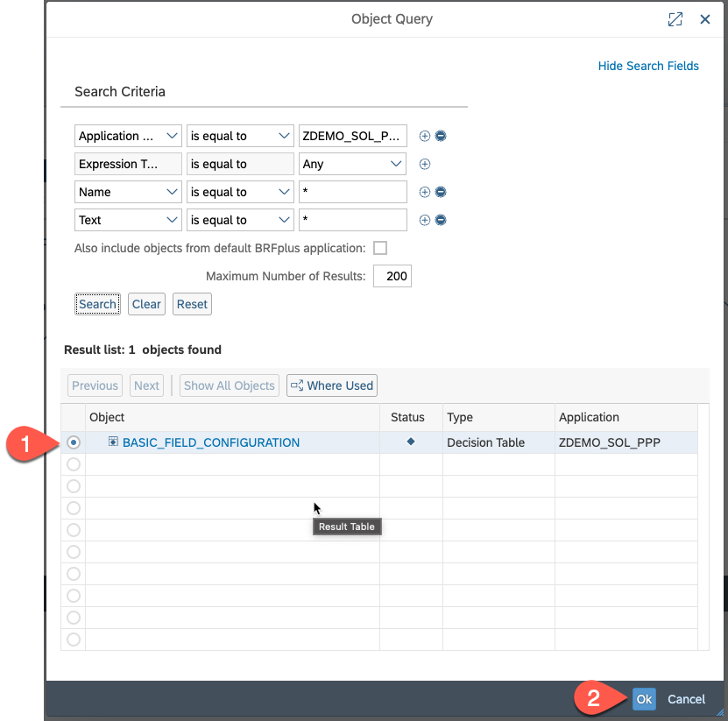Viewport: 728px width, 721px height.
Task: Open the Application field dropdown
Action: pos(172,136)
